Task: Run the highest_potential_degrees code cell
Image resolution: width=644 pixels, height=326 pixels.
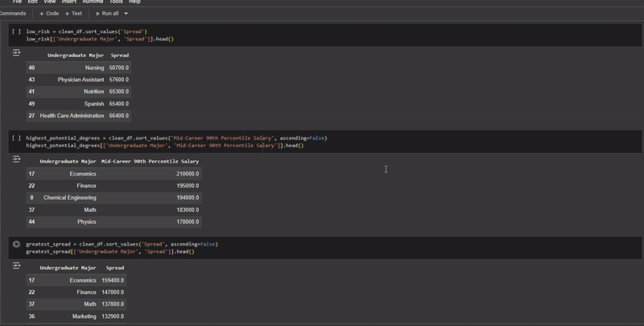Action: (x=16, y=138)
